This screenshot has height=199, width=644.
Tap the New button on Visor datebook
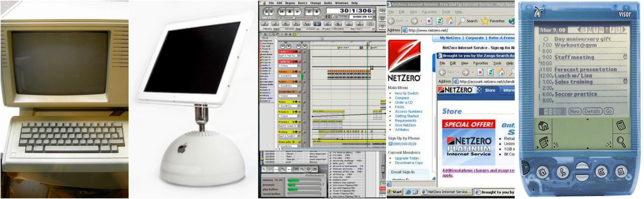point(575,111)
